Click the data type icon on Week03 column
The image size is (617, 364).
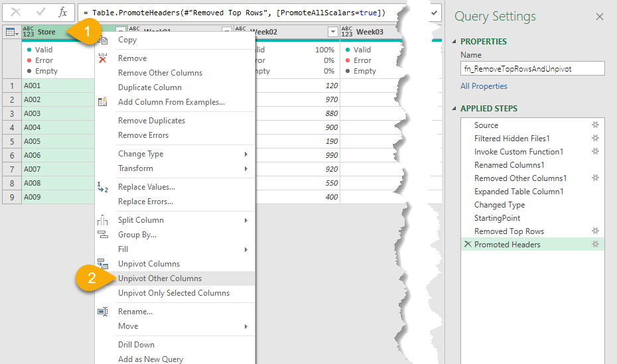click(346, 32)
